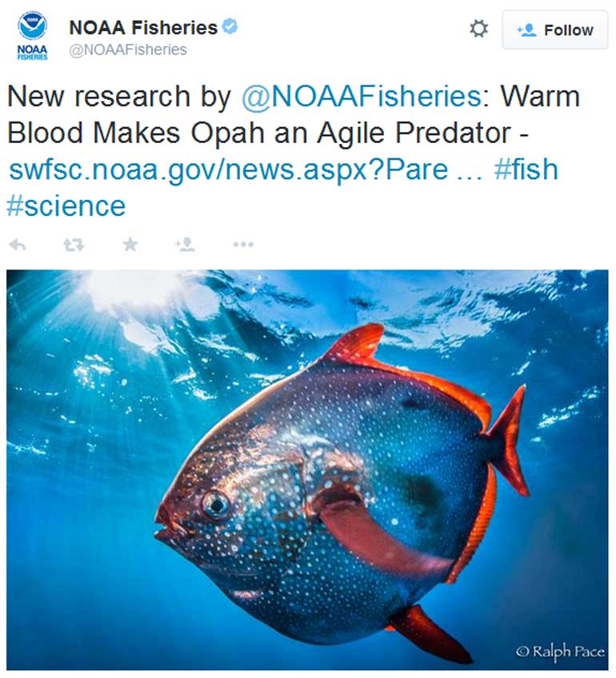Select the #science hashtag
Screen dimensions: 616x678
click(x=66, y=206)
